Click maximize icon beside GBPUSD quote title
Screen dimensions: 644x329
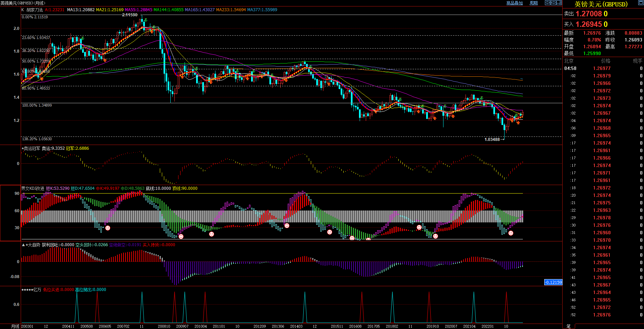641,3
